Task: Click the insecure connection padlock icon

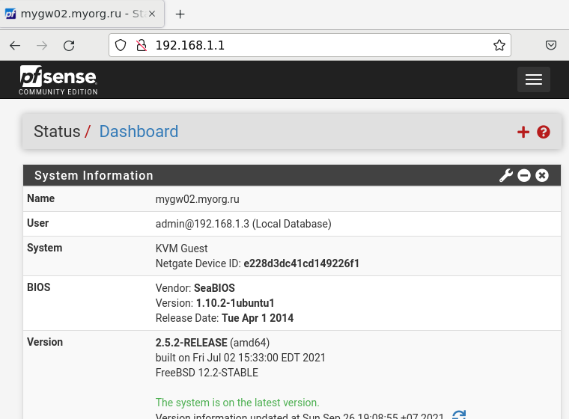Action: click(142, 45)
